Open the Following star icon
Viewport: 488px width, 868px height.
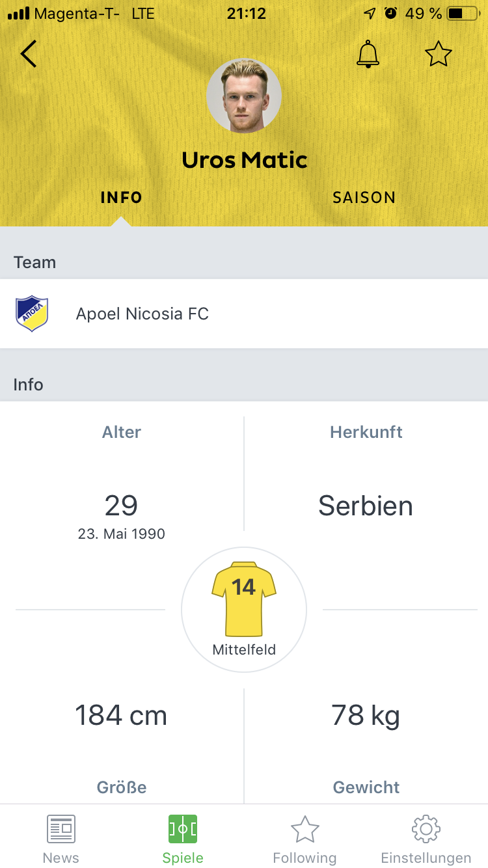coord(305,829)
